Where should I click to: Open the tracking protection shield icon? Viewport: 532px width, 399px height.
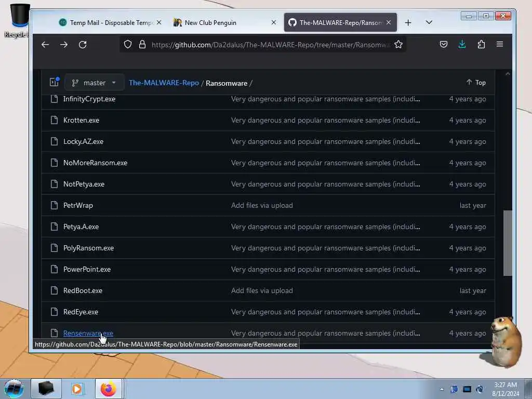click(128, 45)
